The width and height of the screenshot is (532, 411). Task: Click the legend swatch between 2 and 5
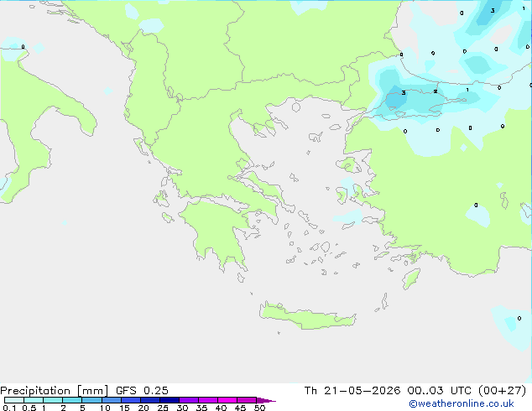tap(72, 400)
